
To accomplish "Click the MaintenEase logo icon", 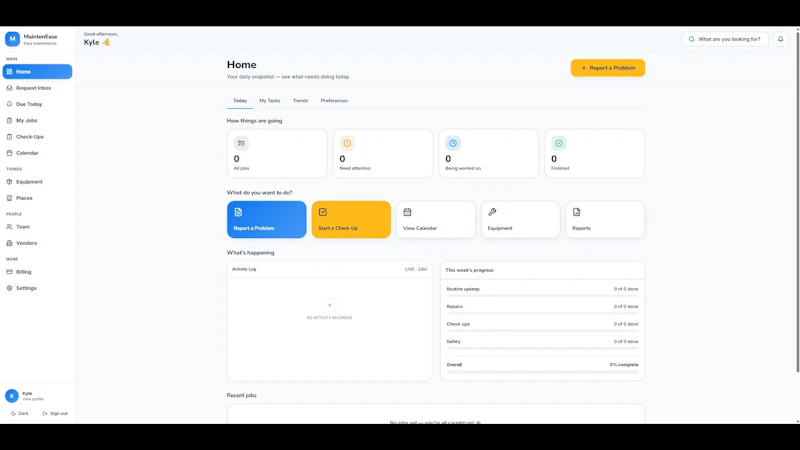I will click(x=12, y=39).
